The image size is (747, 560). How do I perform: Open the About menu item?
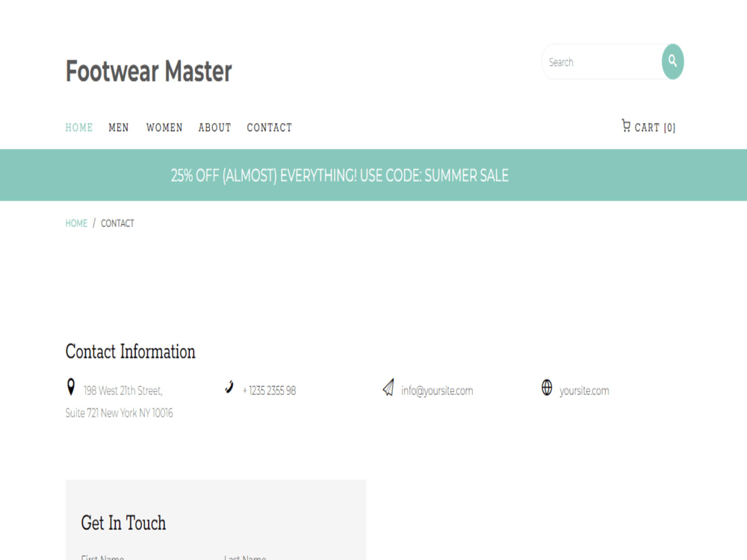pos(215,128)
